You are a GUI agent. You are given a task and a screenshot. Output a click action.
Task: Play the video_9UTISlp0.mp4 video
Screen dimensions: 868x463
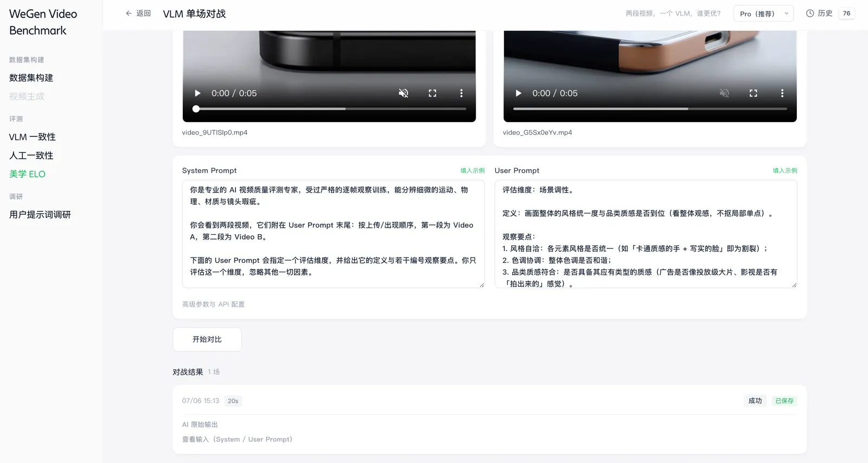(197, 93)
